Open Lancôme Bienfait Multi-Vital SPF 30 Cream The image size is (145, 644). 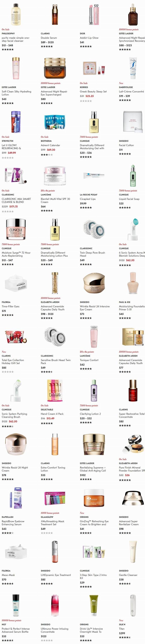(55, 200)
